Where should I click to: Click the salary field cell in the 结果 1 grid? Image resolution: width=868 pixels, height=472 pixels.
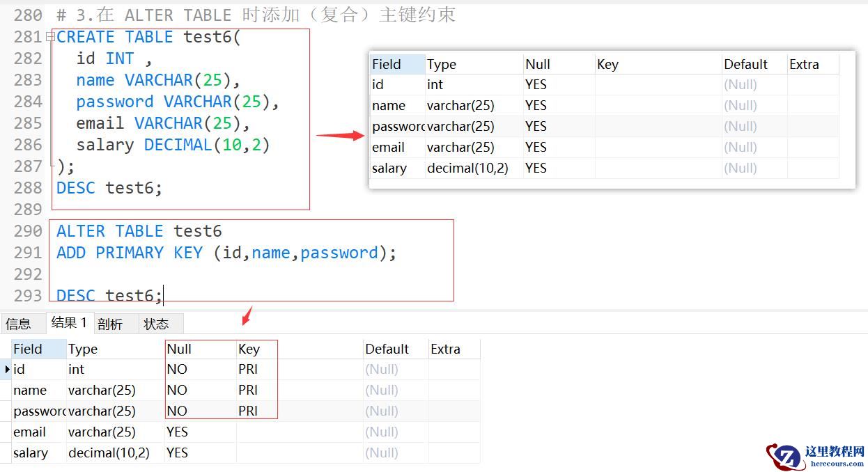coord(38,453)
